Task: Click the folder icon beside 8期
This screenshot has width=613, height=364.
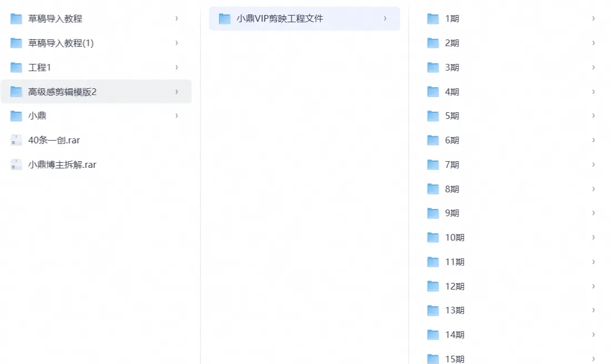Action: [x=433, y=190]
